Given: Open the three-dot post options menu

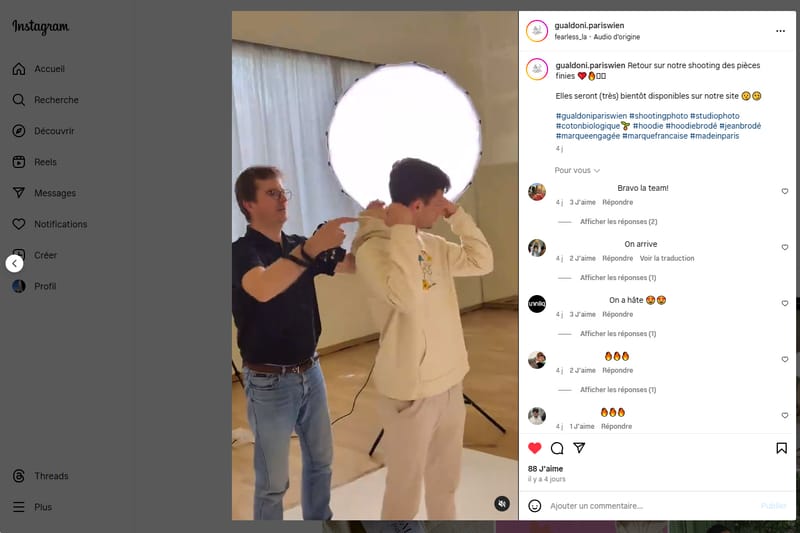Looking at the screenshot, I should pos(777,30).
